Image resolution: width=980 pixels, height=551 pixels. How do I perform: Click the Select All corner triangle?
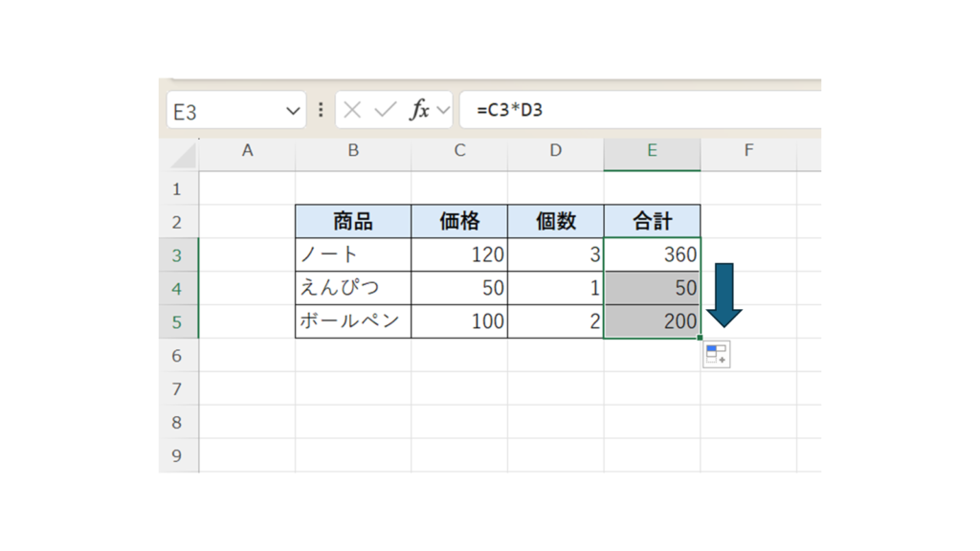tap(183, 153)
